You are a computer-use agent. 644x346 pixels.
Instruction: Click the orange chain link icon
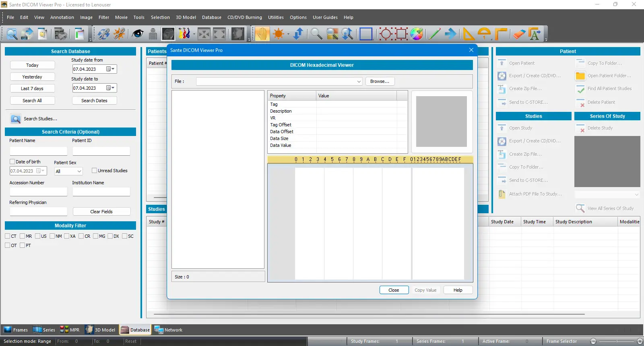tap(119, 34)
